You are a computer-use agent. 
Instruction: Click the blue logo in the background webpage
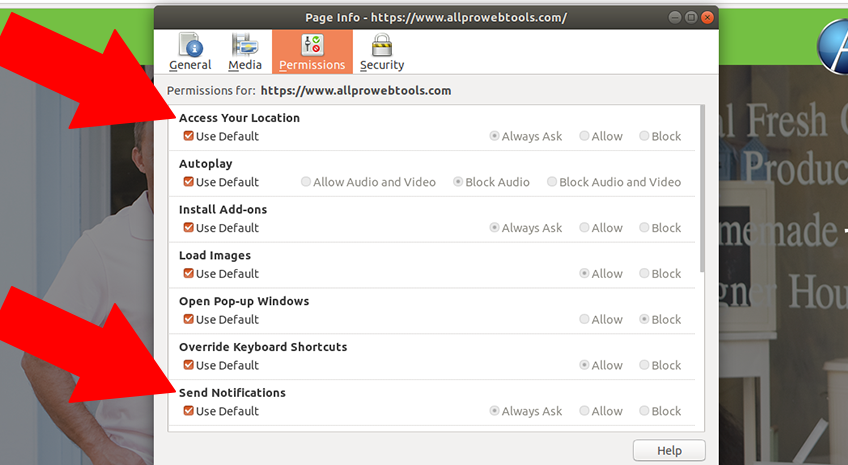833,46
